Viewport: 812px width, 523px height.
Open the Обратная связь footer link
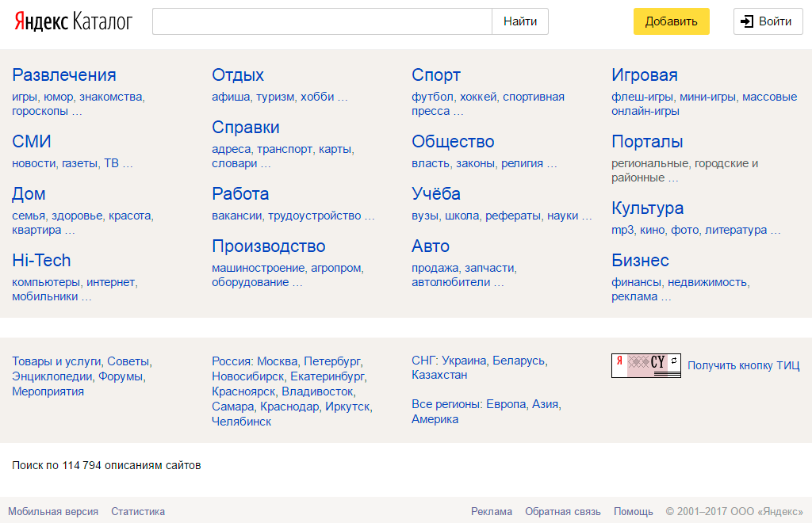coord(563,512)
